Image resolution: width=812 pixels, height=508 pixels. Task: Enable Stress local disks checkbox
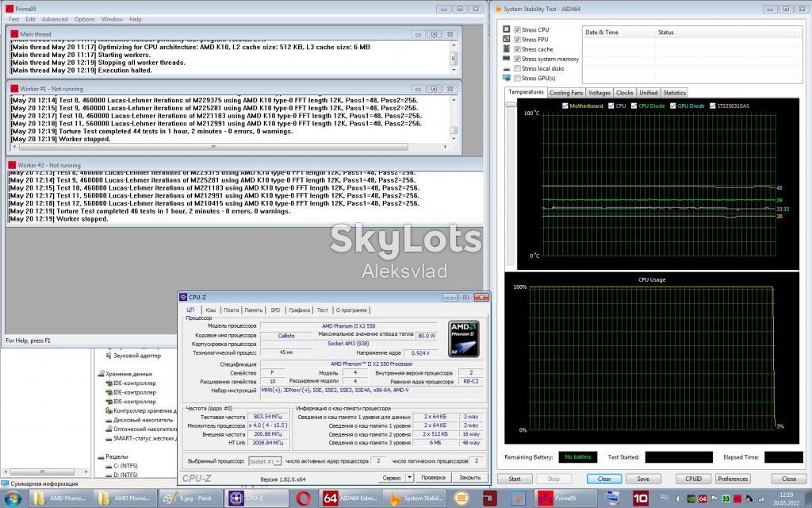(x=517, y=68)
